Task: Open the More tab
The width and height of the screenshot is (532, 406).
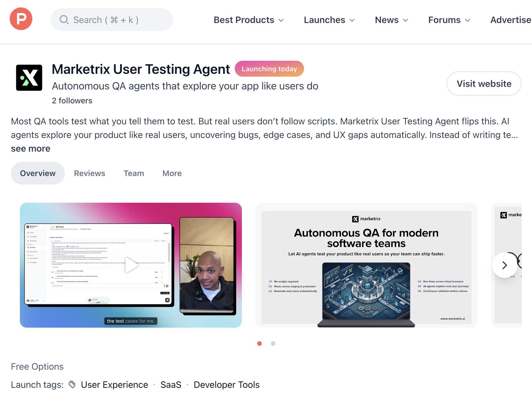Action: [172, 173]
